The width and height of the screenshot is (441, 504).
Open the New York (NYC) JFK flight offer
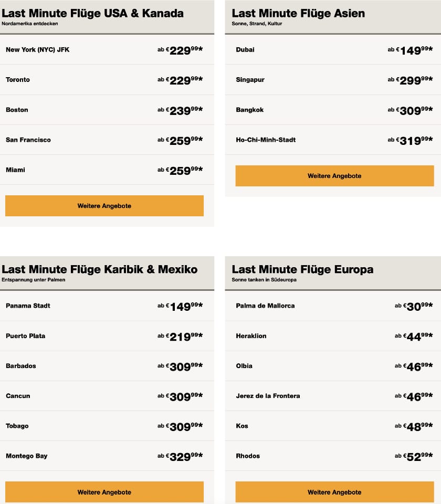click(104, 49)
